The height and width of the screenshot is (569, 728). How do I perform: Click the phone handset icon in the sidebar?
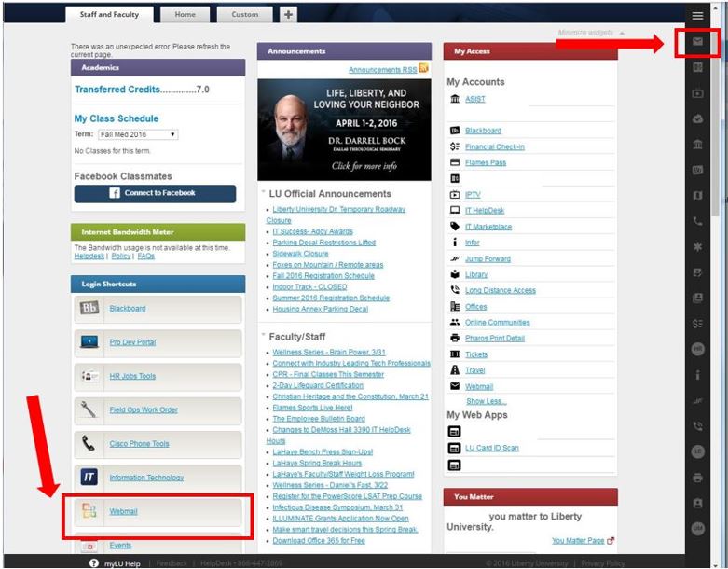(697, 221)
